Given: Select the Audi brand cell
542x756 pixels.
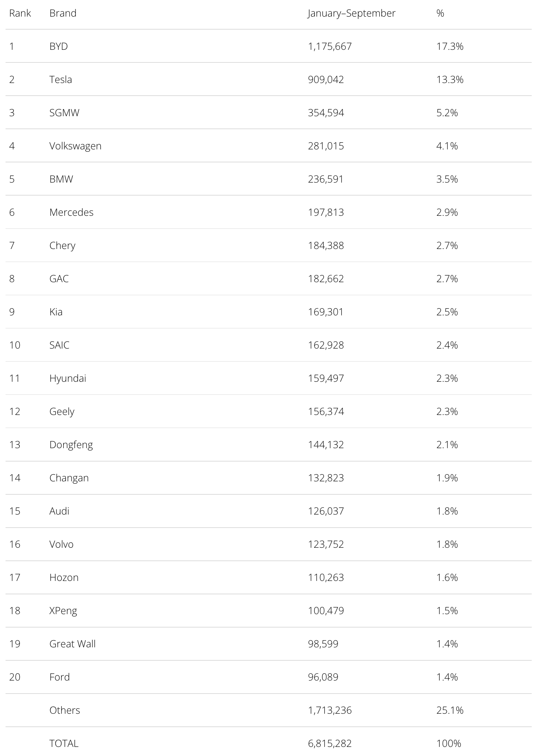Looking at the screenshot, I should (x=59, y=511).
